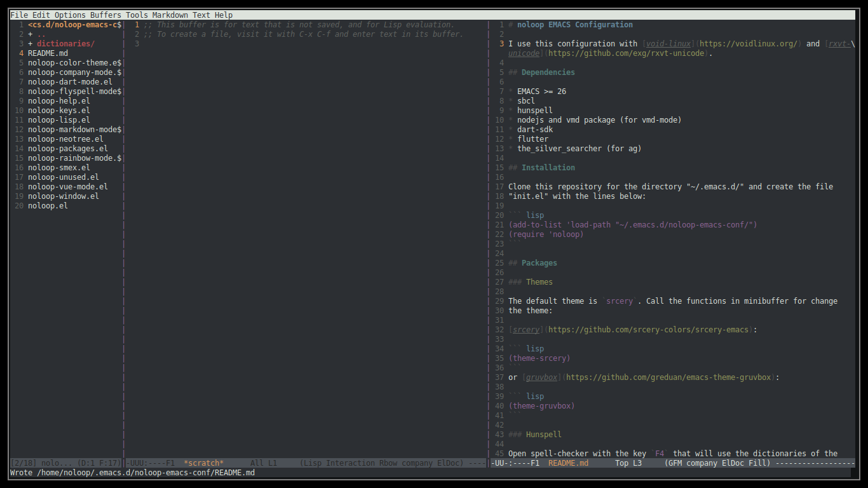The width and height of the screenshot is (868, 488).
Task: Open noloop-keys.el
Action: tap(59, 111)
